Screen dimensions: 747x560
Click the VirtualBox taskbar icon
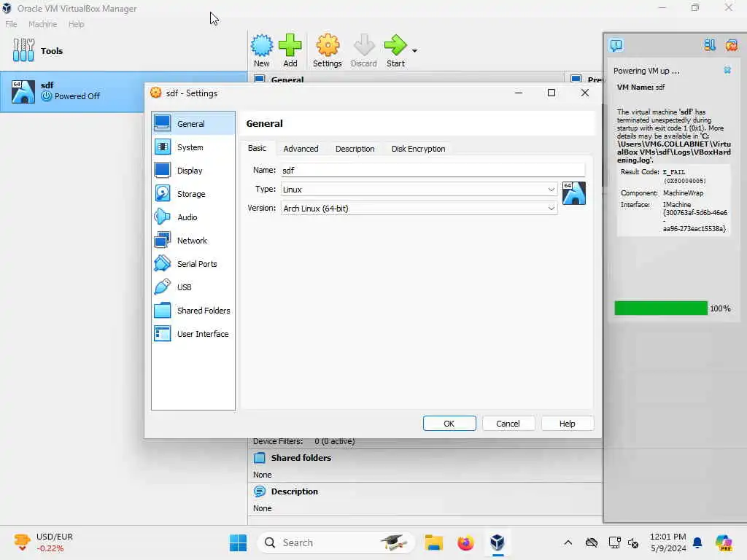pos(498,542)
